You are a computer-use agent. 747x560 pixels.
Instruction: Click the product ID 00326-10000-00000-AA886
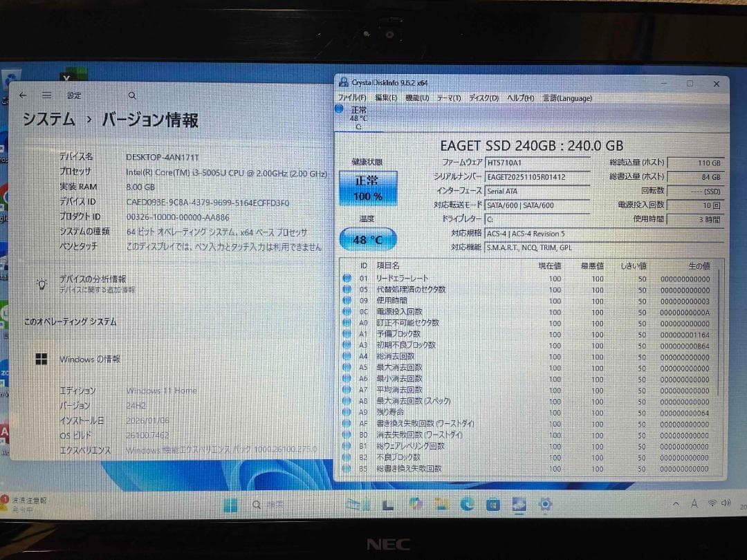coord(178,217)
